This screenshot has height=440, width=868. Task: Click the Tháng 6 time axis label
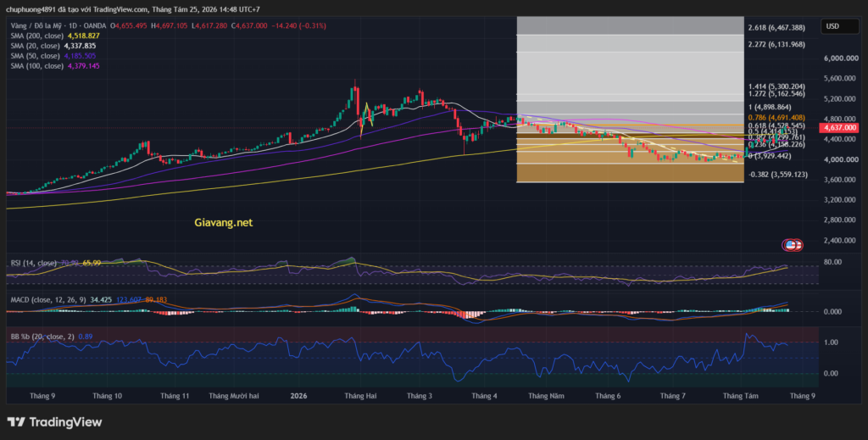pyautogui.click(x=608, y=396)
